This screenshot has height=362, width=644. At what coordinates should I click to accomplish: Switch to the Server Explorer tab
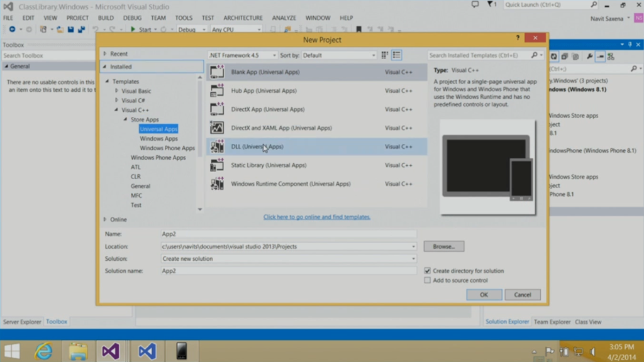coord(22,322)
